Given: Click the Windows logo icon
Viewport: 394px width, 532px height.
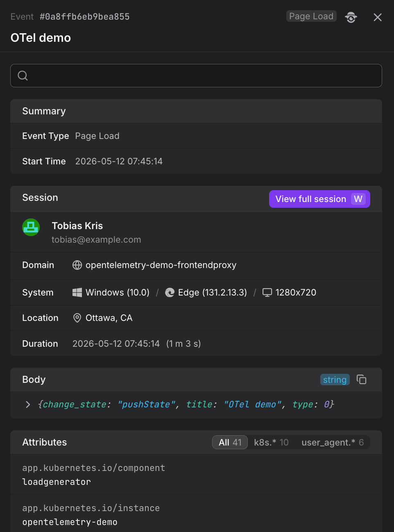Looking at the screenshot, I should coord(77,292).
